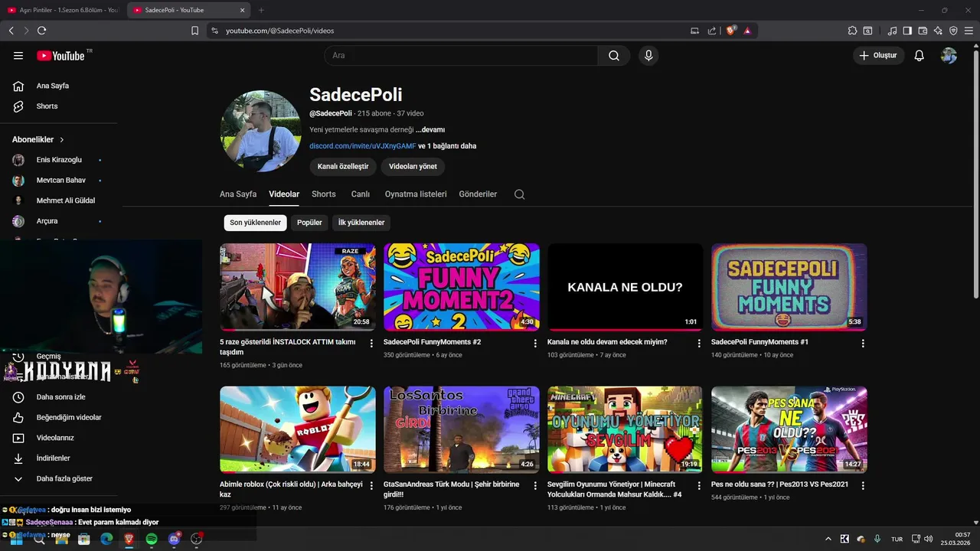Open options for Kanala ne oldu video

click(x=699, y=344)
